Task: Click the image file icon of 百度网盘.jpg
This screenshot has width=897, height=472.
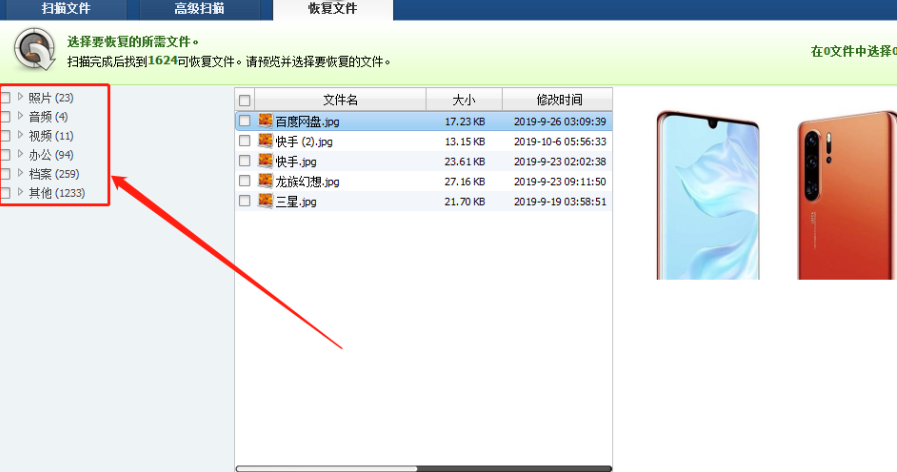Action: click(x=265, y=120)
